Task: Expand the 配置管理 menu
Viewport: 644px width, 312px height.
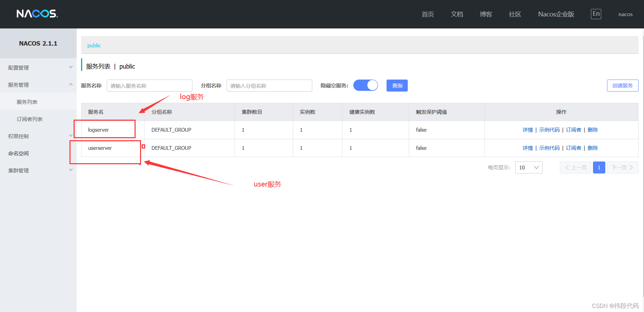Action: tap(38, 68)
